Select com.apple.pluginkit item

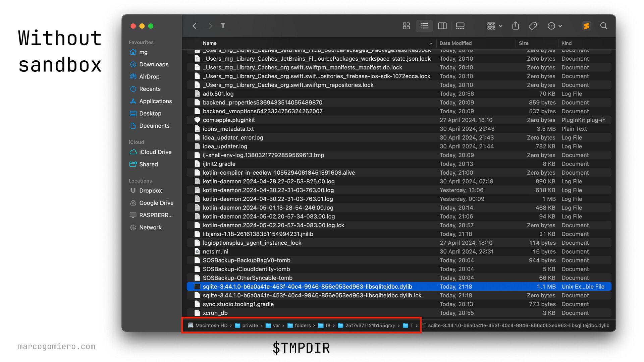[399, 120]
